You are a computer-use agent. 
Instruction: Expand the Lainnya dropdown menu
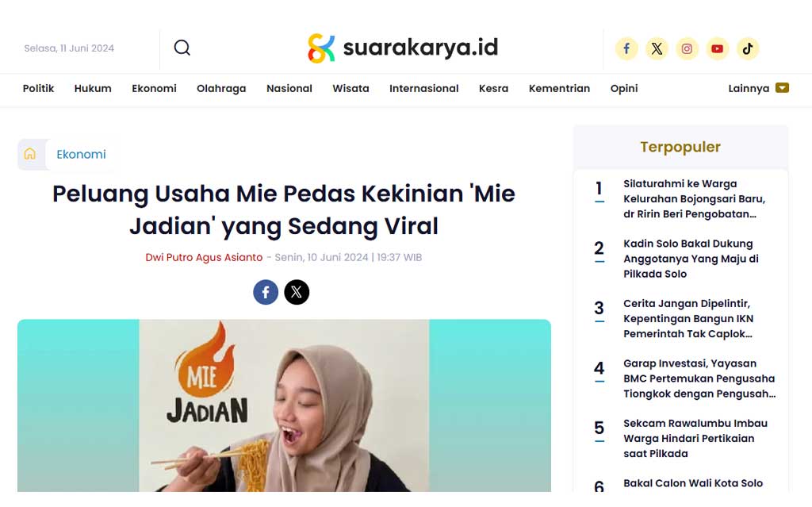tap(758, 88)
